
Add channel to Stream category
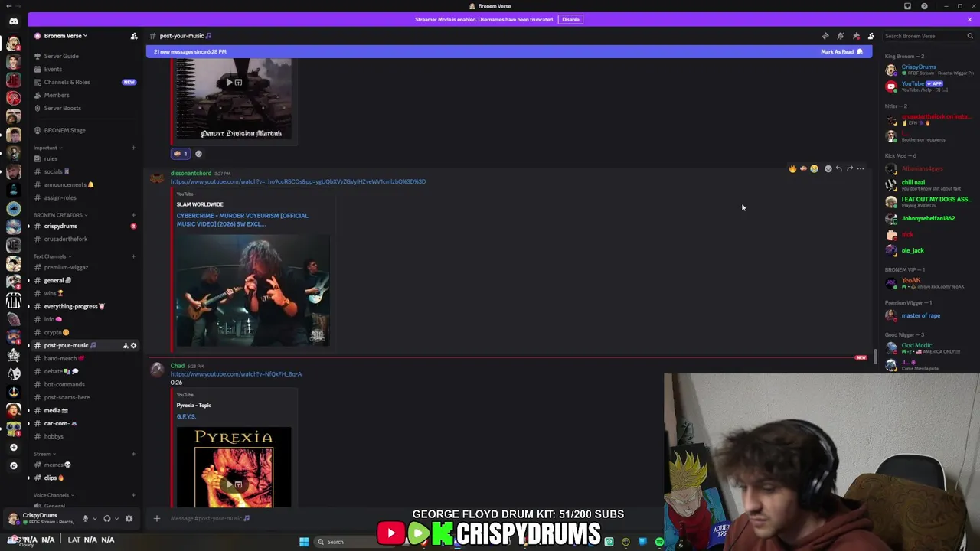pos(133,454)
